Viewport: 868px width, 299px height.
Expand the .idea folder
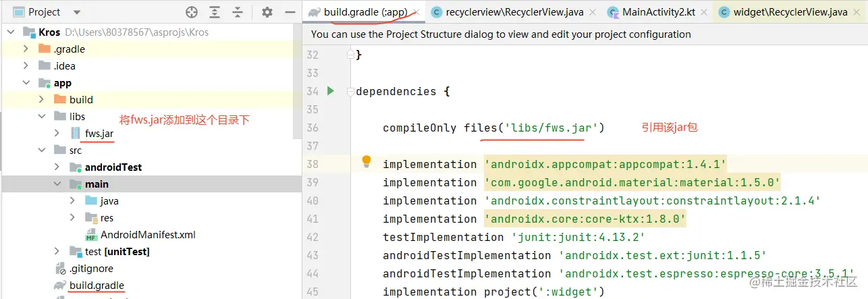point(26,65)
